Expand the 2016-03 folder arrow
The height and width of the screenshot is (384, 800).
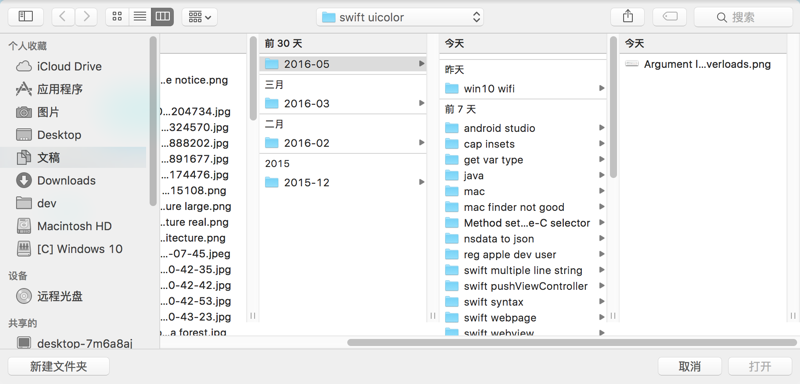click(421, 103)
